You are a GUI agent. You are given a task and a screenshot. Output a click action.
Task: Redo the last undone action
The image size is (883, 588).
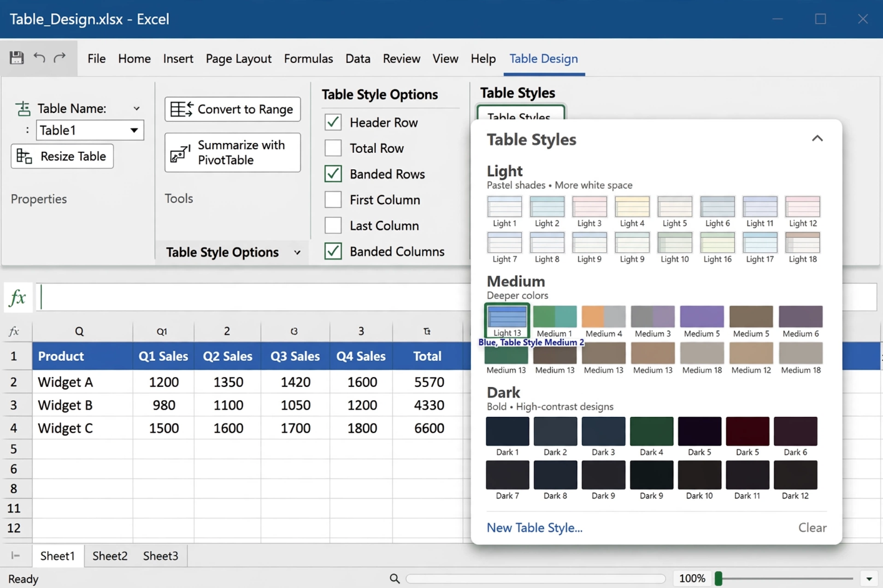60,58
